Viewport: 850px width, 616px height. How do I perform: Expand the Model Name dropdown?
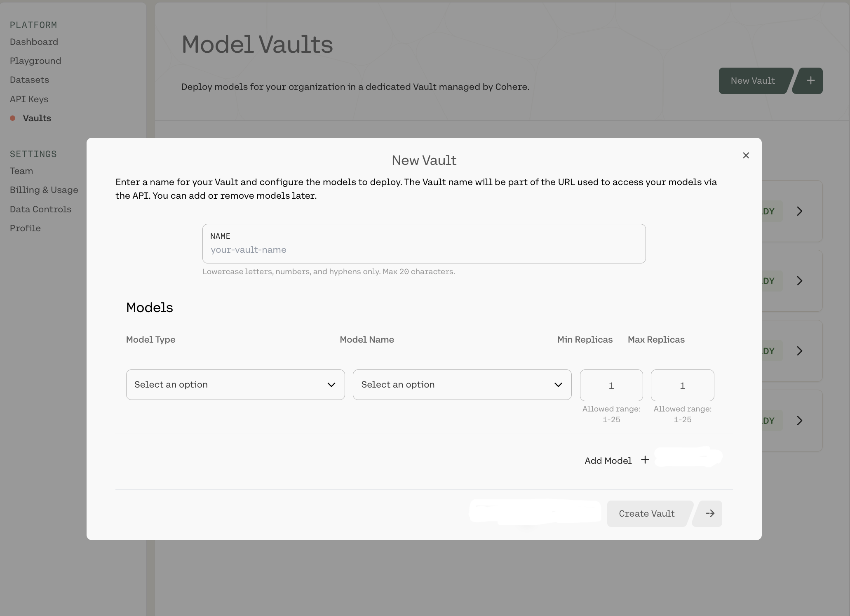pyautogui.click(x=462, y=385)
